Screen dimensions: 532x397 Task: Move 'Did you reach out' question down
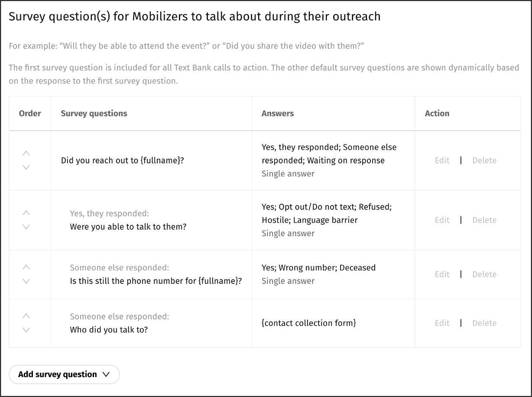tap(26, 167)
